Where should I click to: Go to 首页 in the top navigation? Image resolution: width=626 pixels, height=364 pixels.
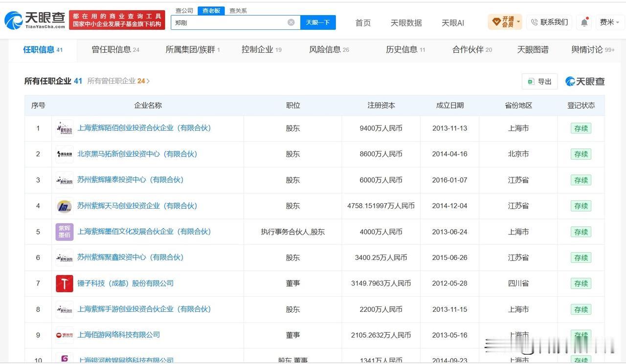click(x=363, y=23)
